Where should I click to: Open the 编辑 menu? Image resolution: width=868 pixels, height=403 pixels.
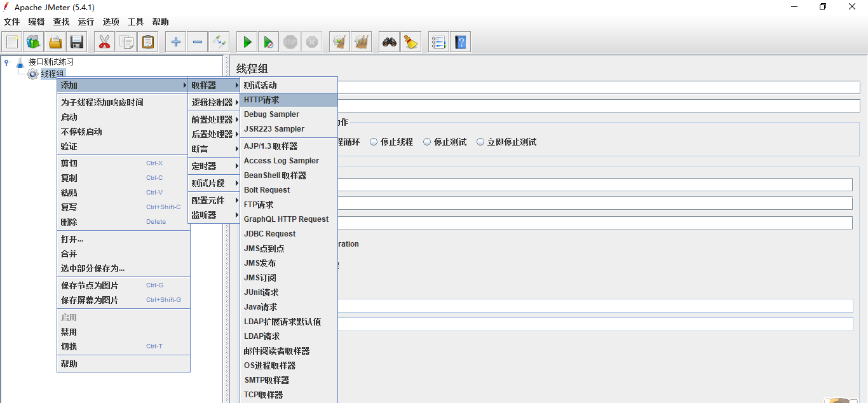37,22
